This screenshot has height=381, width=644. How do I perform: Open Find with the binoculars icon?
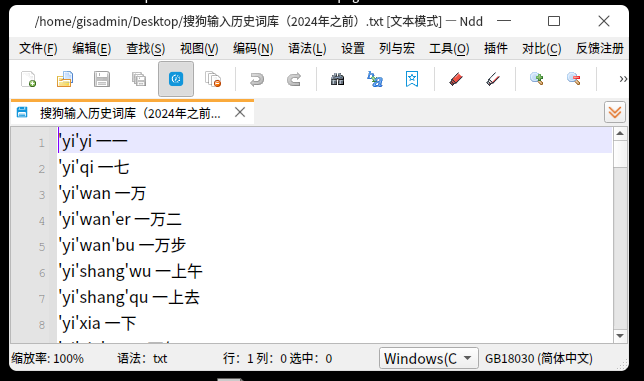click(337, 79)
